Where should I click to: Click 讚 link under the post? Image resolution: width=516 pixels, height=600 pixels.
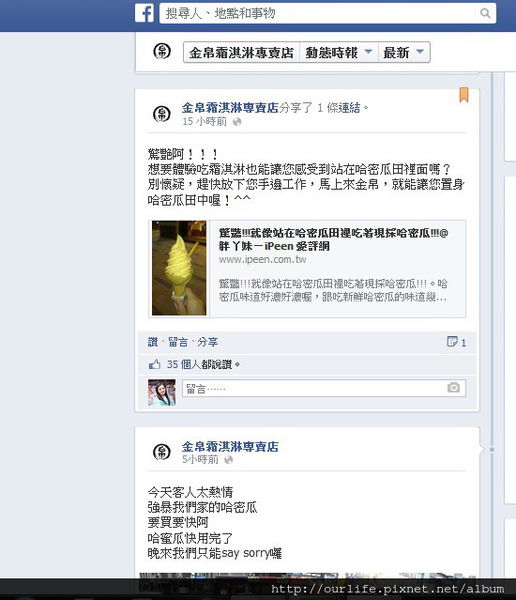(153, 342)
